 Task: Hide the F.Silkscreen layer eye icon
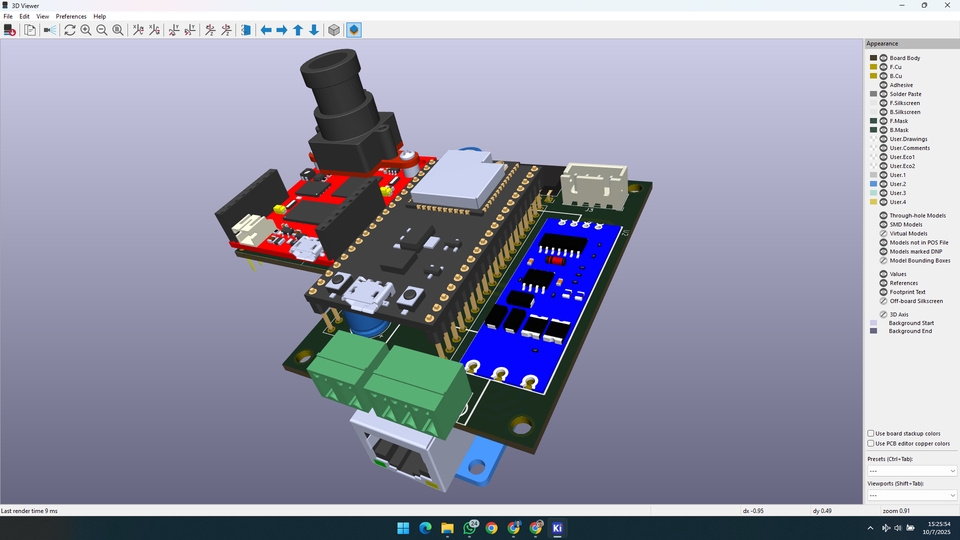[884, 103]
